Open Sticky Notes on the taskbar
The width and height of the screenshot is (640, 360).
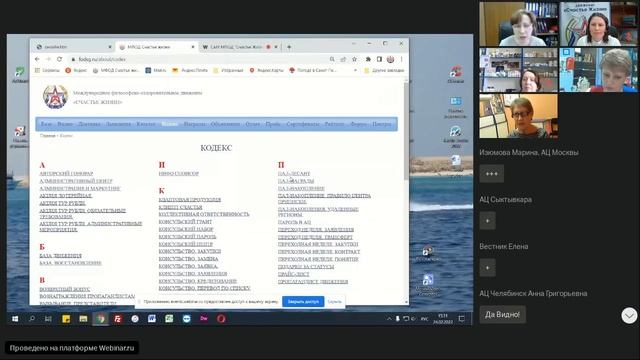[66, 319]
